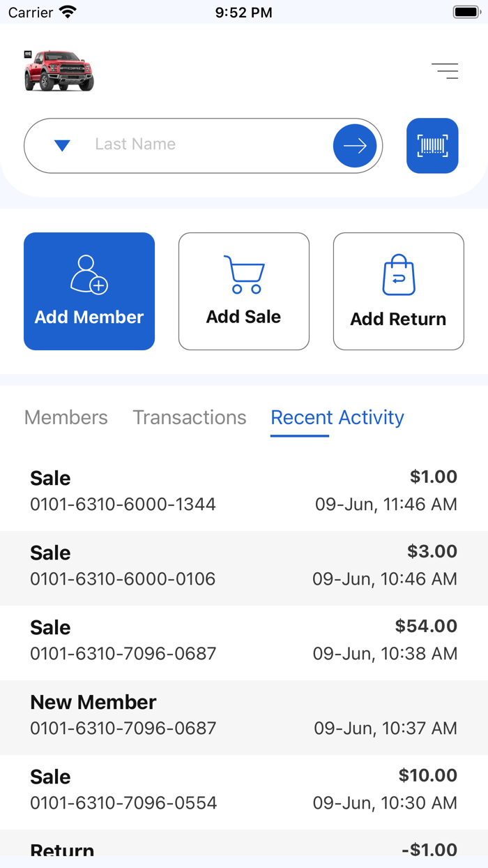Tap the red truck logo image

pos(59,70)
